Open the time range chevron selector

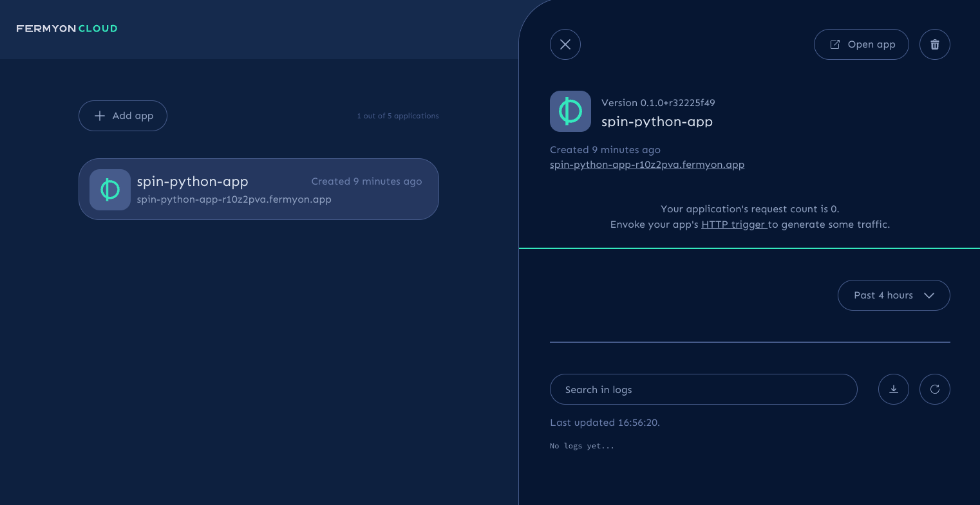[929, 295]
